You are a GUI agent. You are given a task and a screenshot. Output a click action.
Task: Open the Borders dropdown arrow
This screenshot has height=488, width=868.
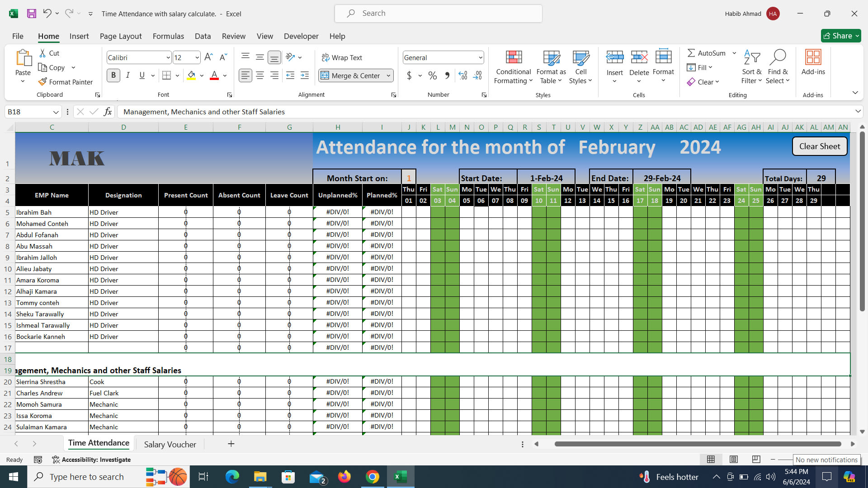pyautogui.click(x=177, y=75)
